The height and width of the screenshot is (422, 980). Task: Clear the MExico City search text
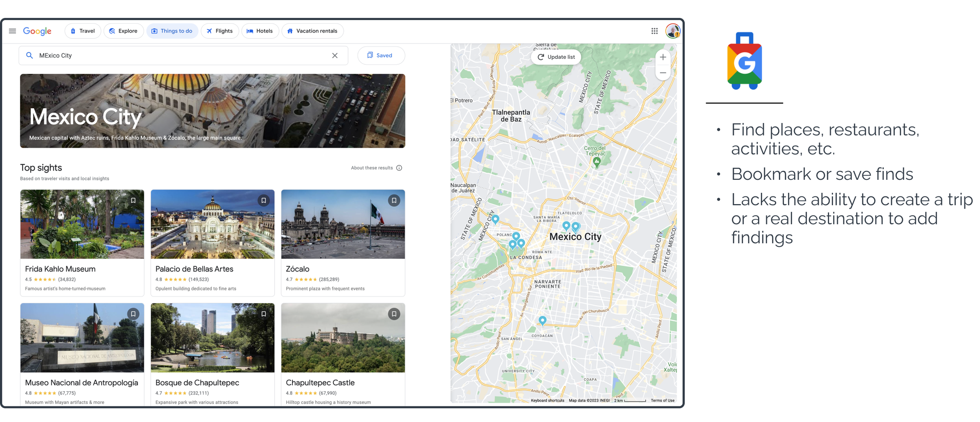pos(335,56)
